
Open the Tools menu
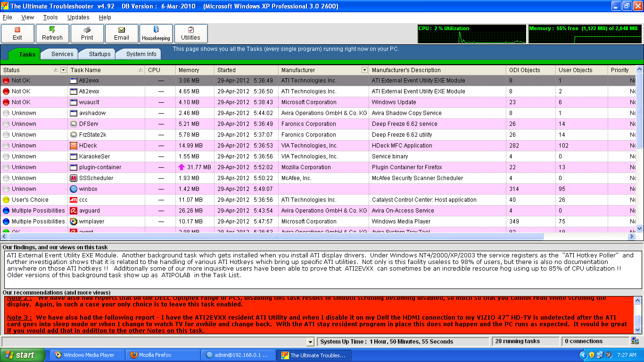[50, 17]
